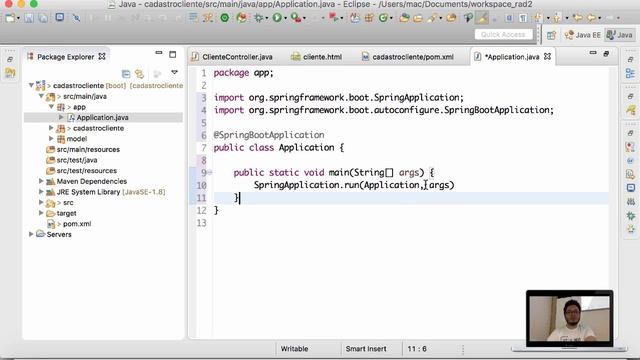640x360 pixels.
Task: Click the Previous Annotation arrow icon
Action: 557,18
